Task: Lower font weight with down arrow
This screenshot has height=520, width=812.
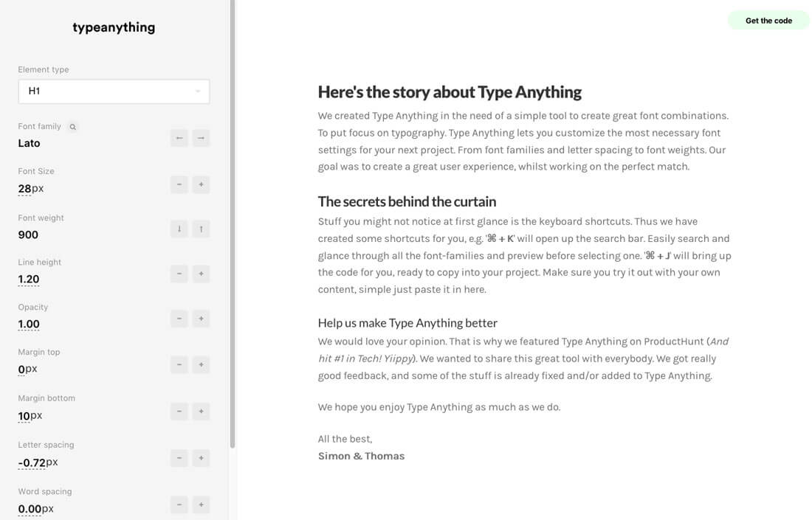Action: tap(179, 229)
